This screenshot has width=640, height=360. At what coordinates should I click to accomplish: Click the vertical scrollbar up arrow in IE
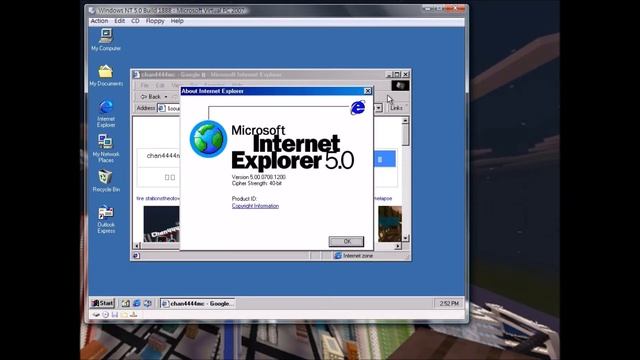click(405, 120)
